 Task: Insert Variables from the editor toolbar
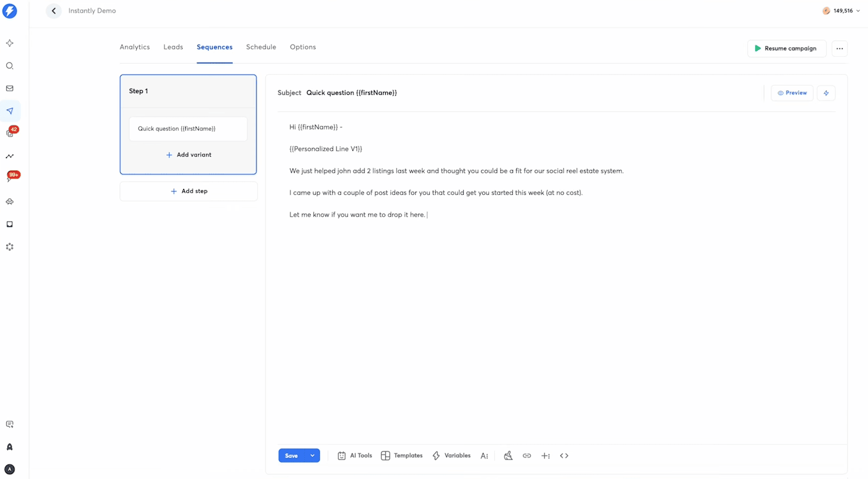(x=451, y=456)
